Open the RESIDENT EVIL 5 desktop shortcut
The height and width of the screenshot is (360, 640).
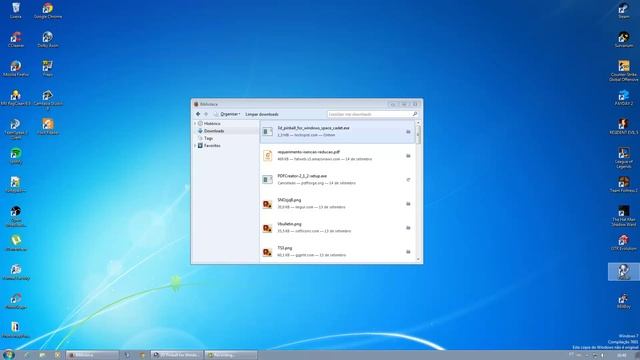click(x=623, y=127)
